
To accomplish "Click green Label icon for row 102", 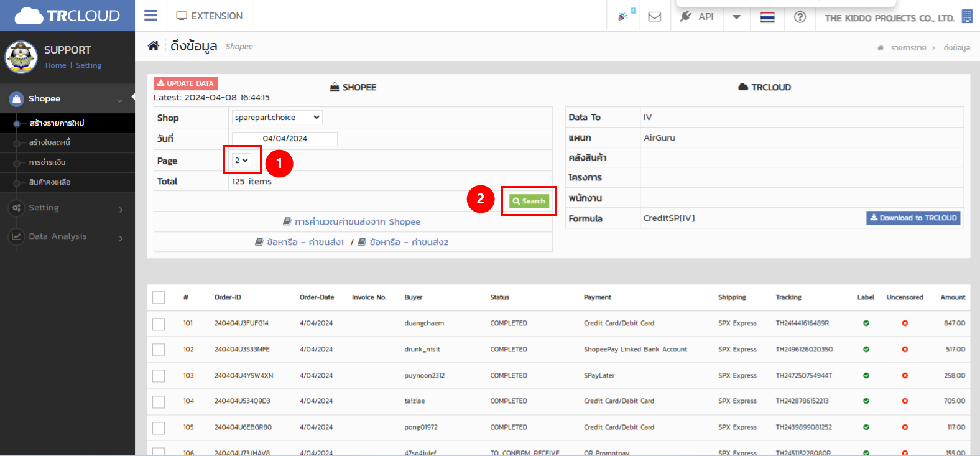I will (x=866, y=350).
